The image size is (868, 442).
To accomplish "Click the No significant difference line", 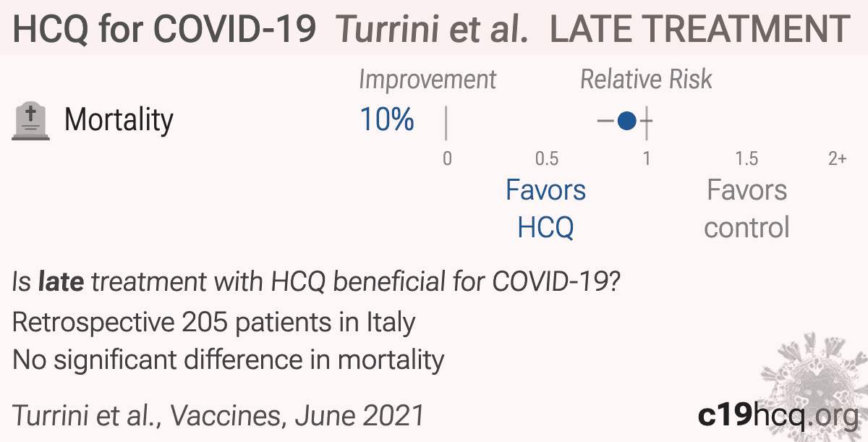I will [229, 359].
